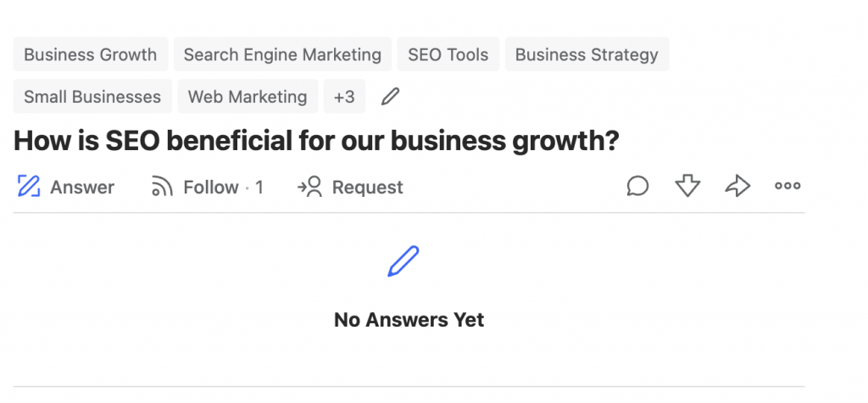Open the question title about SEO benefits

coord(316,141)
